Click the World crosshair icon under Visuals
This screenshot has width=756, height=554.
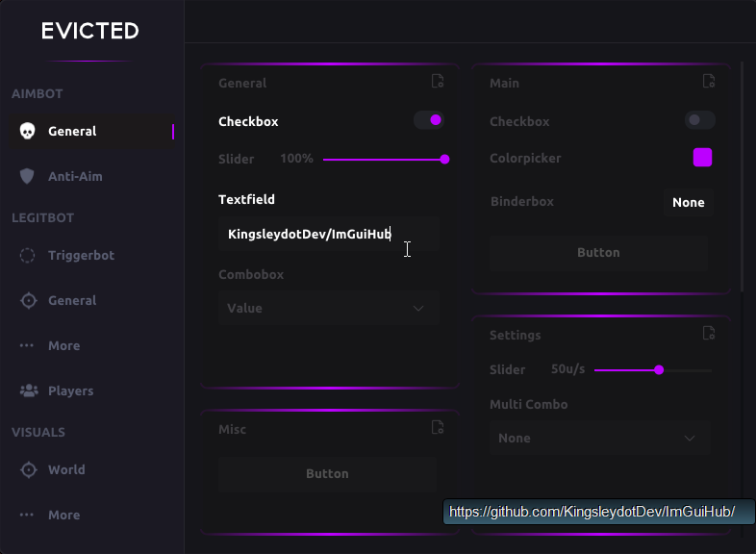point(28,469)
